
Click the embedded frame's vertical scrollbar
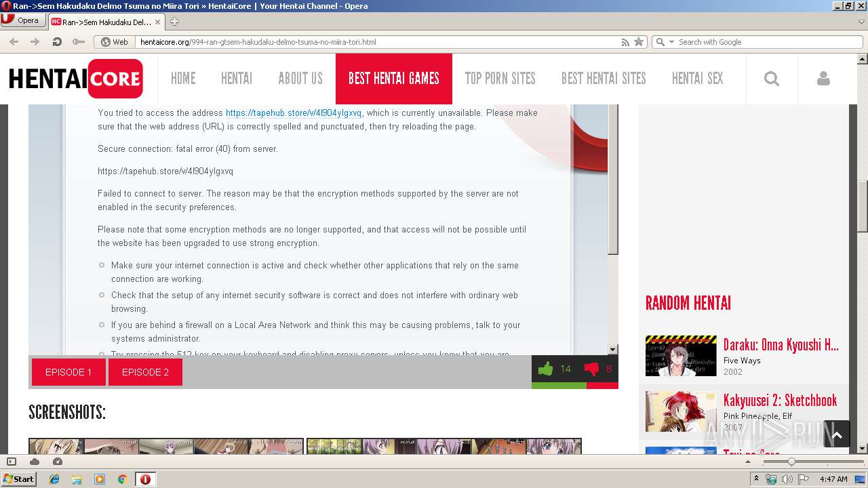coord(613,180)
